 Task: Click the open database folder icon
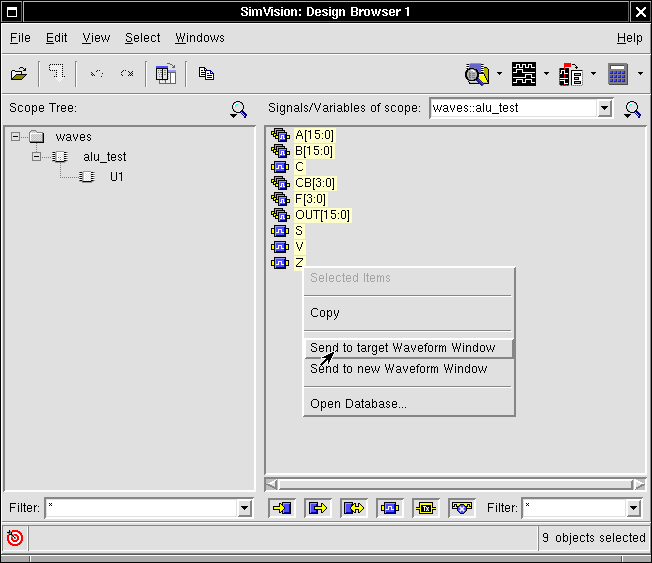(x=19, y=74)
